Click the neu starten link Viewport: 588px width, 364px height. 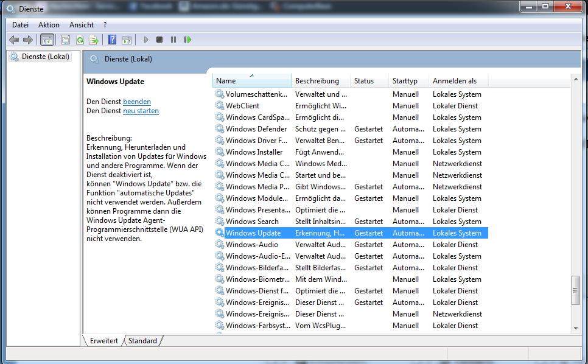pyautogui.click(x=141, y=111)
